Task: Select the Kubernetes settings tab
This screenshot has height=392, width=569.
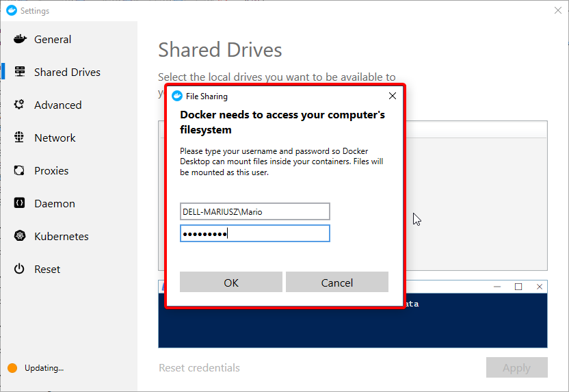Action: click(x=62, y=237)
